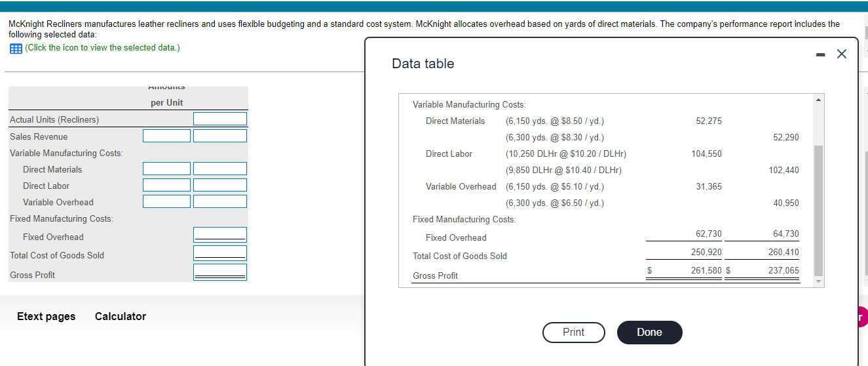Viewport: 868px width, 366px height.
Task: Click the Done button
Action: 649,332
